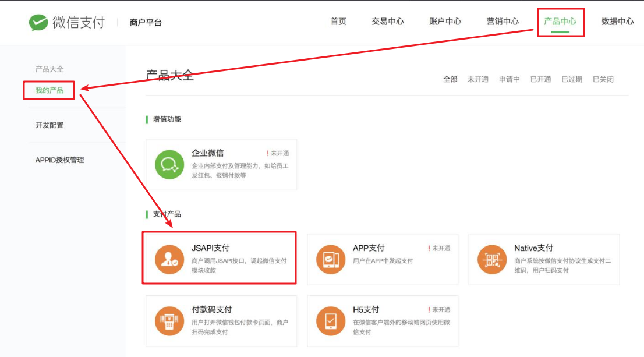Open the 企业微信 product title
This screenshot has height=357, width=644.
pos(208,153)
